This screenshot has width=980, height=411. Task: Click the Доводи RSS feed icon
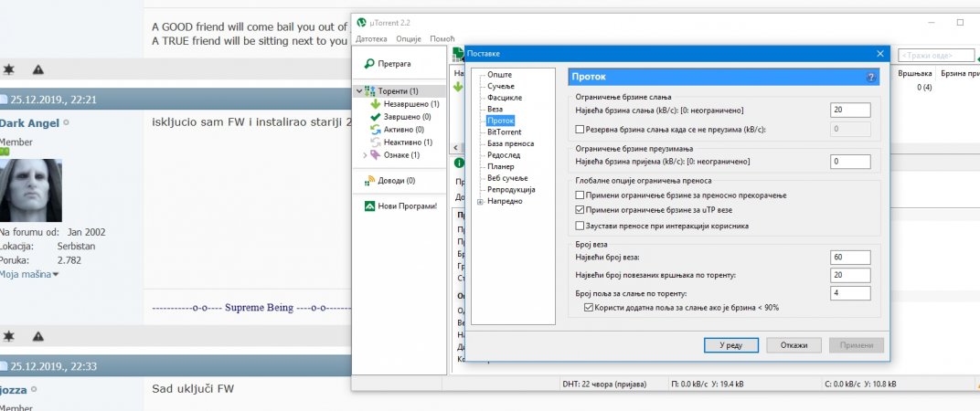coord(370,181)
